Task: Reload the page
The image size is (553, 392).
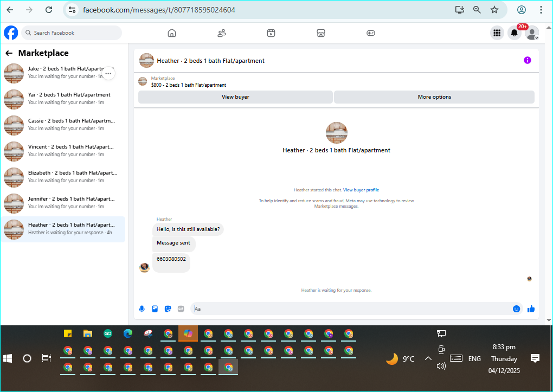Action: coord(49,10)
